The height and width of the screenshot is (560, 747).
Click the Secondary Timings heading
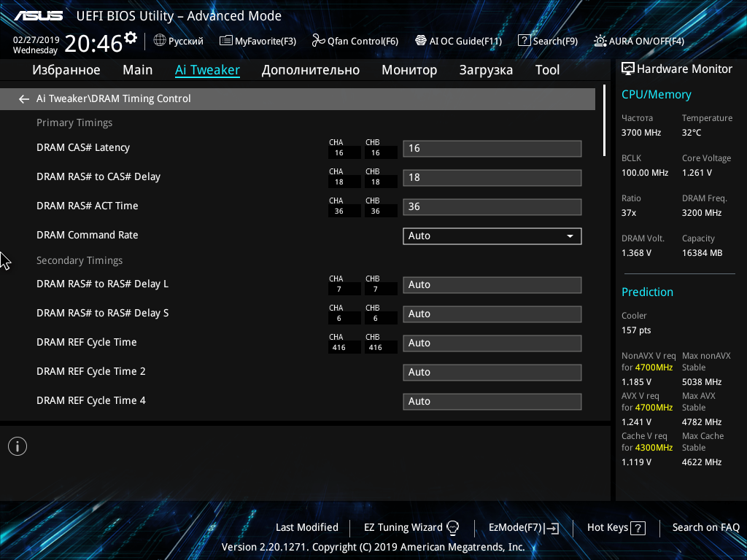click(x=80, y=260)
